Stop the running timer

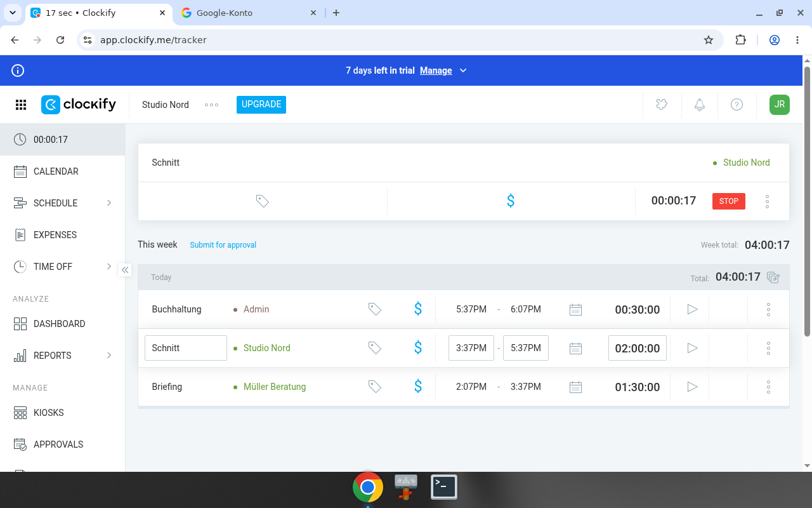coord(729,201)
